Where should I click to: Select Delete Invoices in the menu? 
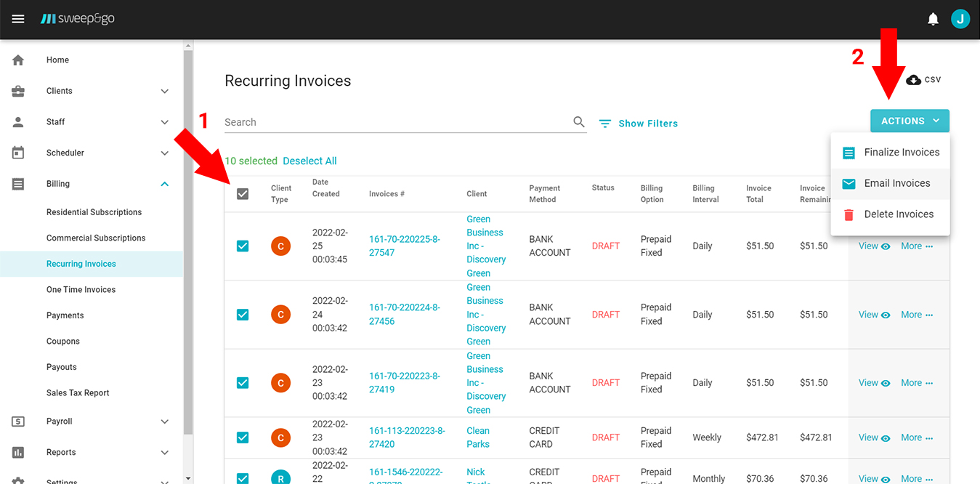[x=898, y=214]
